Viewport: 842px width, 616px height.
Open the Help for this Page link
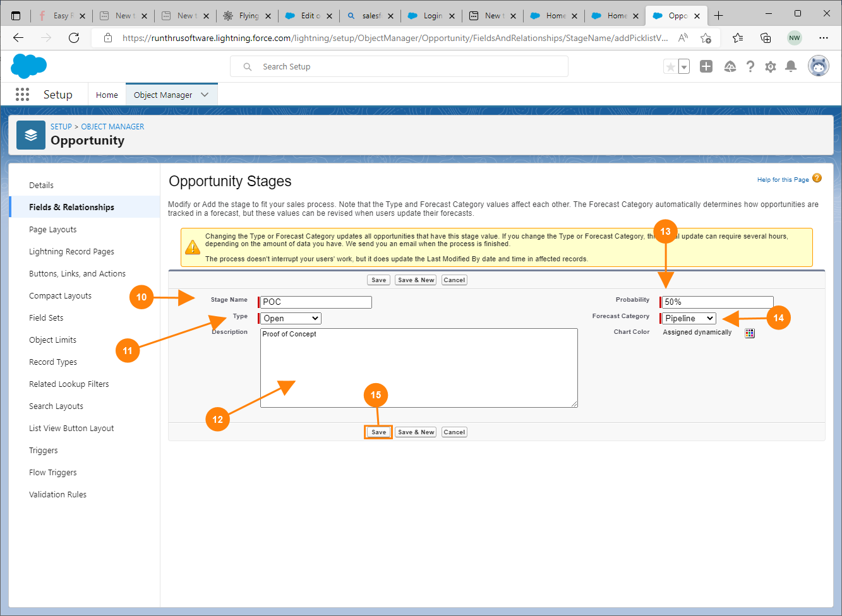click(783, 179)
